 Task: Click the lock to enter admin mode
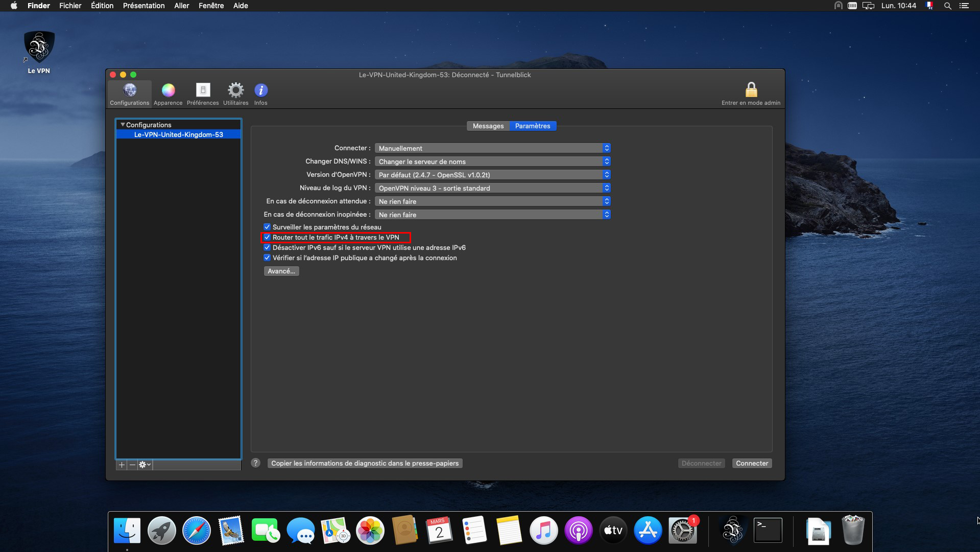pyautogui.click(x=751, y=94)
